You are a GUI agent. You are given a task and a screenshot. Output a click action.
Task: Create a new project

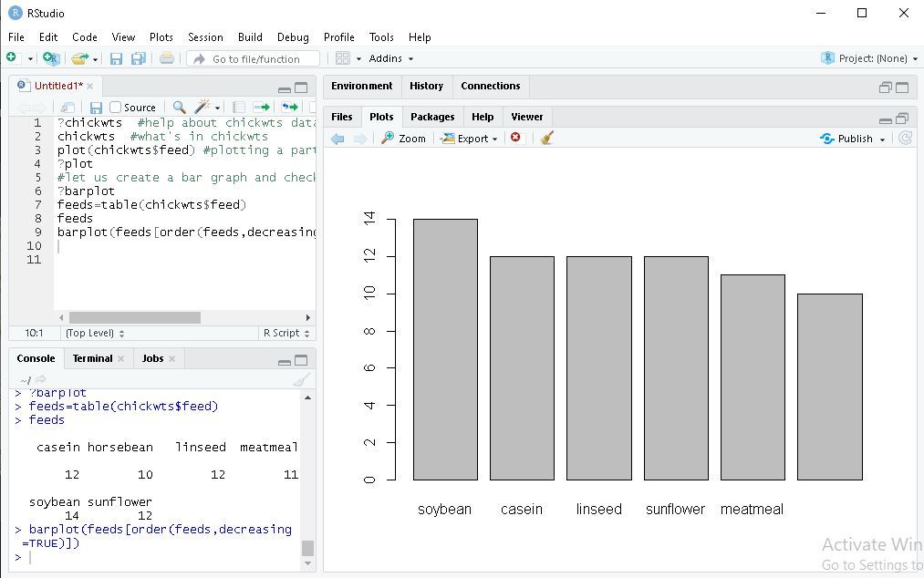[51, 57]
